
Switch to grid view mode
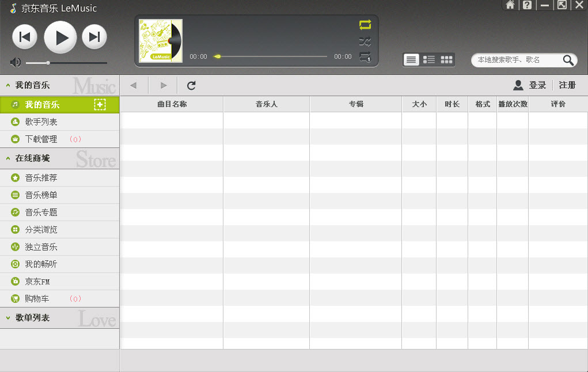tap(446, 59)
